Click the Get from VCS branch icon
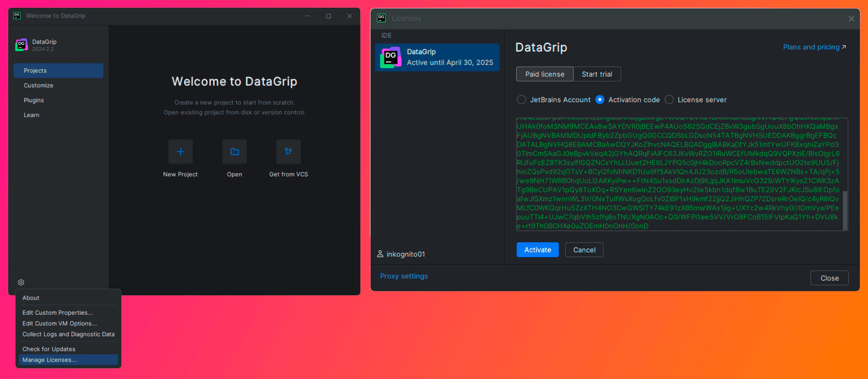The height and width of the screenshot is (379, 868). 288,152
